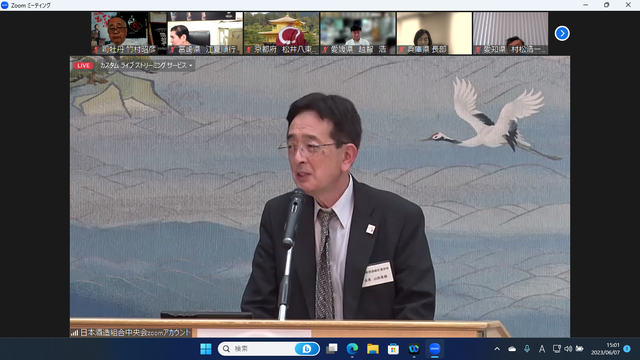Switch IME input mode A indicator

[542, 349]
